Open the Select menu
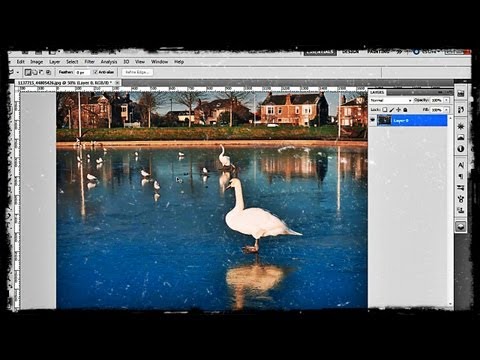The width and height of the screenshot is (480, 360). point(72,62)
